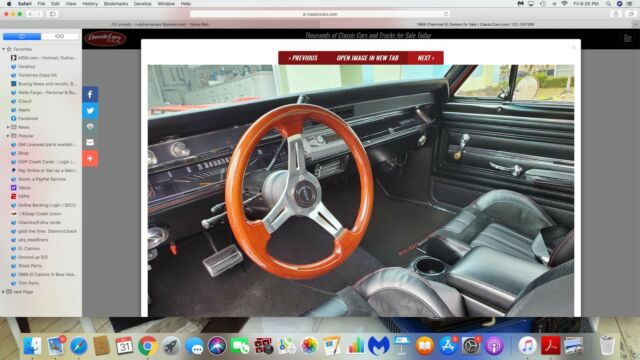This screenshot has height=360, width=640.
Task: Expand the new Page folder
Action: click(x=4, y=292)
